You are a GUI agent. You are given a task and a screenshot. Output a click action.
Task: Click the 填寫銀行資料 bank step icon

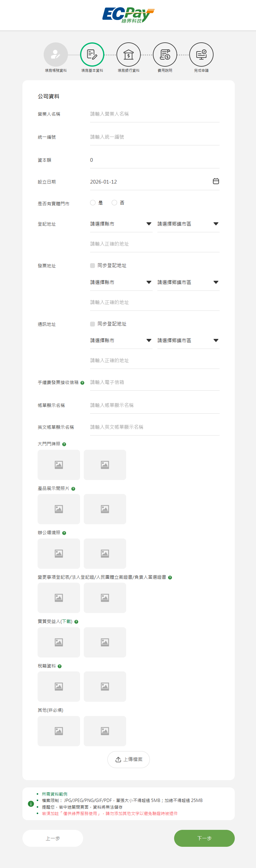129,55
